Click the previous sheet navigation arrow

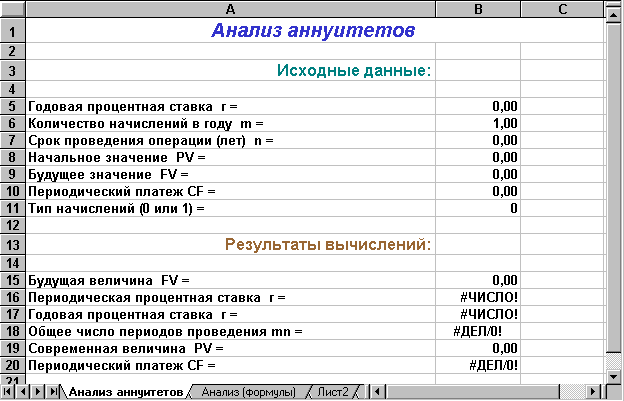point(24,392)
